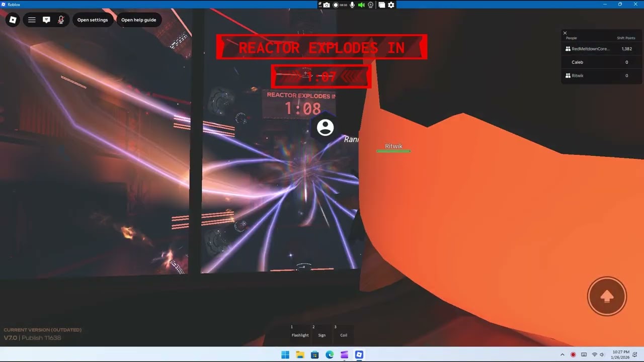Open the touch keyboard tray icon
This screenshot has width=644, height=362.
[x=584, y=354]
